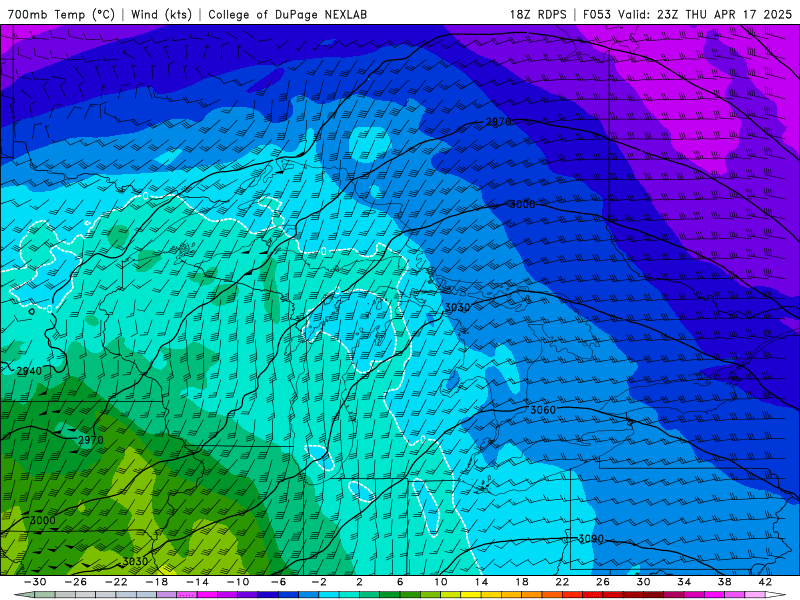The image size is (800, 600).
Task: Click the 3000 contour label over blue shading
Action: (522, 204)
